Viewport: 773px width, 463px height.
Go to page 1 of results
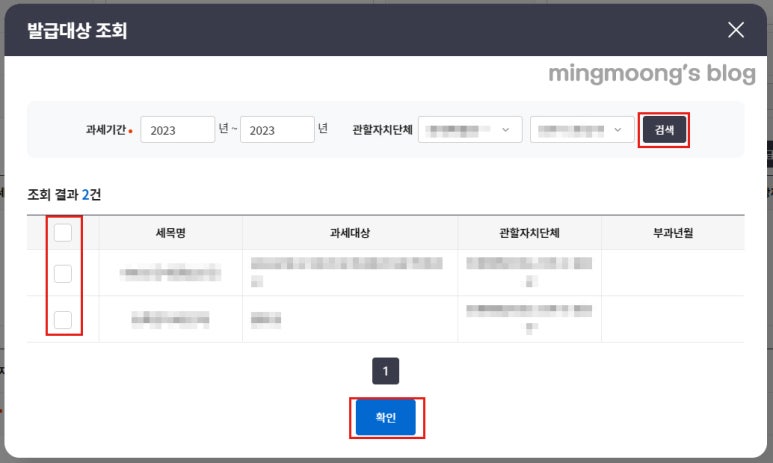(386, 371)
